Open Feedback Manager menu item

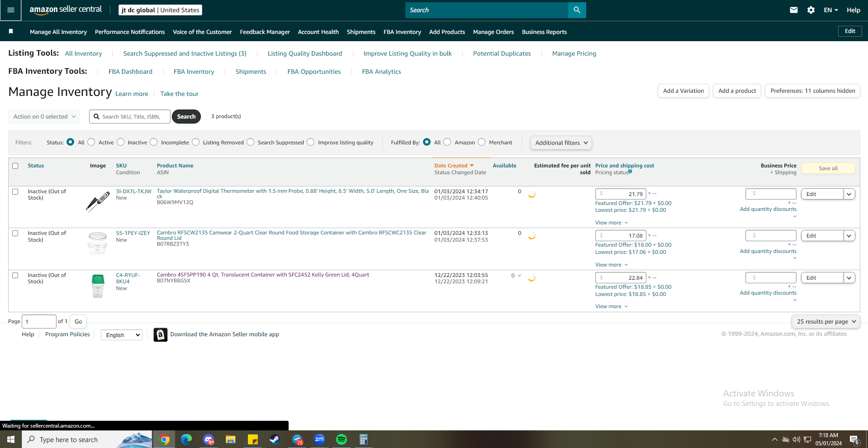[x=265, y=32]
